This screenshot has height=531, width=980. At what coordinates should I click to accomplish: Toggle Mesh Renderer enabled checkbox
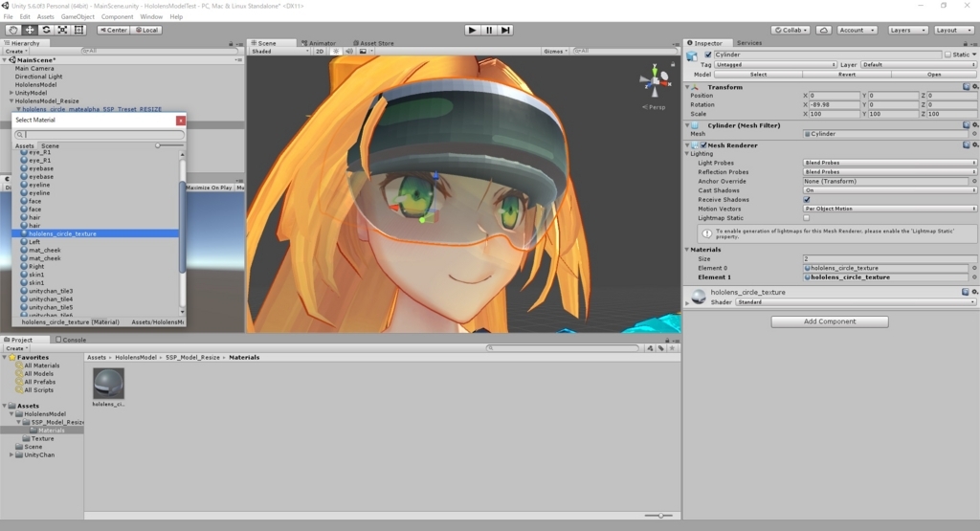703,144
